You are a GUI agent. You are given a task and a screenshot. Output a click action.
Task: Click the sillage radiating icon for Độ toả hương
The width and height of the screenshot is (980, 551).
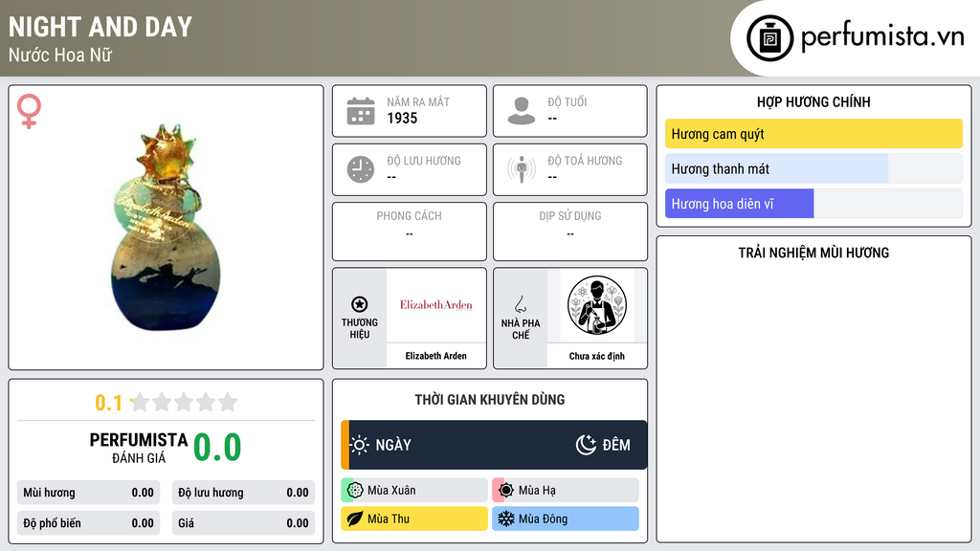click(522, 169)
